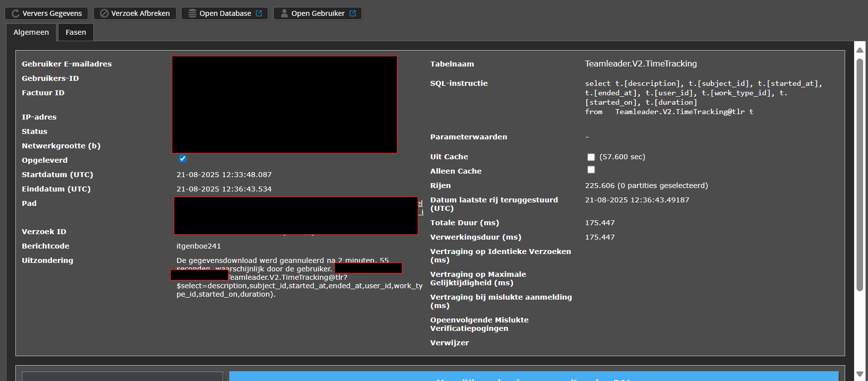Viewport: 868px width, 381px height.
Task: Click external-link icon beside Open Database
Action: (x=259, y=13)
